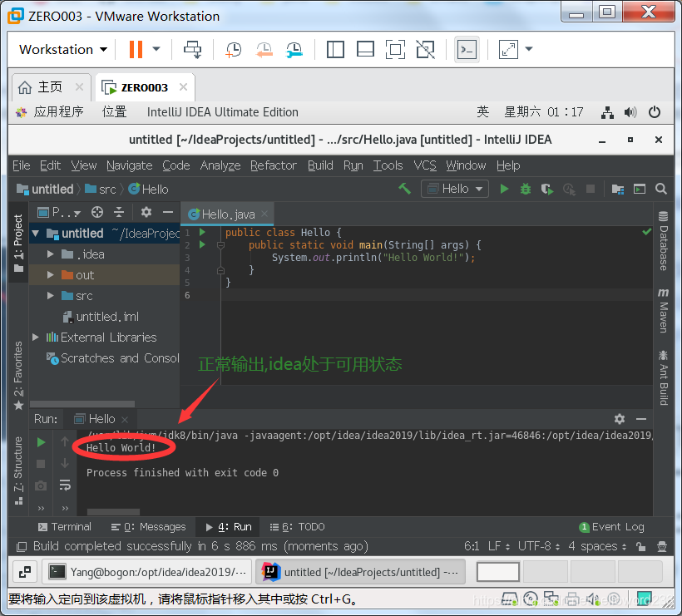The image size is (682, 616).
Task: Open 0: Messages tool tab
Action: (x=148, y=527)
